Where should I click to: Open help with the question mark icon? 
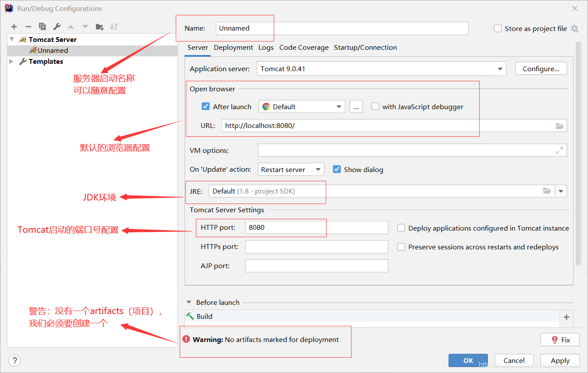coord(15,360)
